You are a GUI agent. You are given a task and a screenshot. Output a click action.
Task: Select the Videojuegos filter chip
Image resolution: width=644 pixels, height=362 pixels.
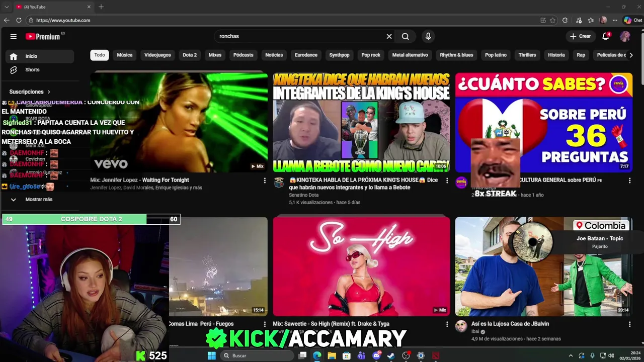157,55
